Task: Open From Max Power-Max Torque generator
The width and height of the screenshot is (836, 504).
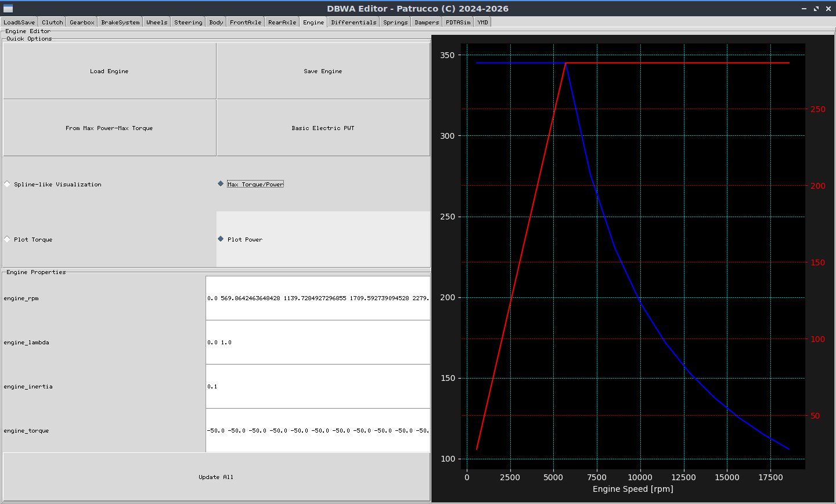Action: pos(109,128)
